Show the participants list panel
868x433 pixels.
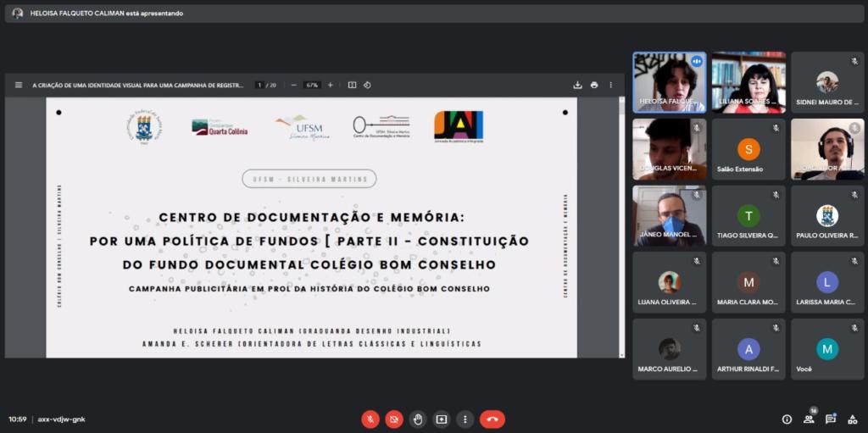tap(809, 419)
